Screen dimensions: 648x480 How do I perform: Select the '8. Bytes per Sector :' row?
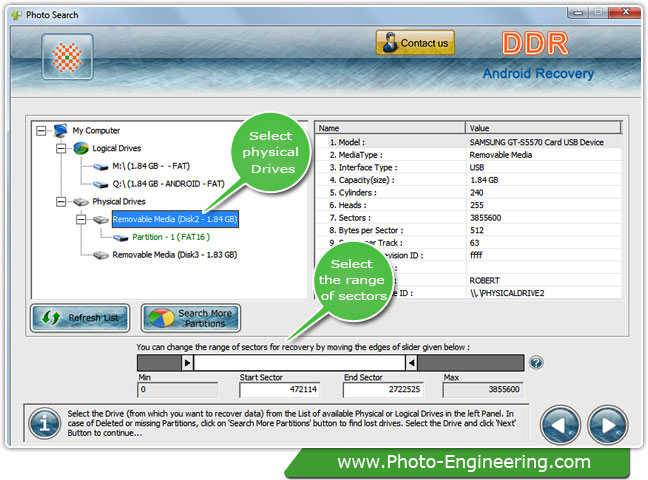(x=468, y=230)
